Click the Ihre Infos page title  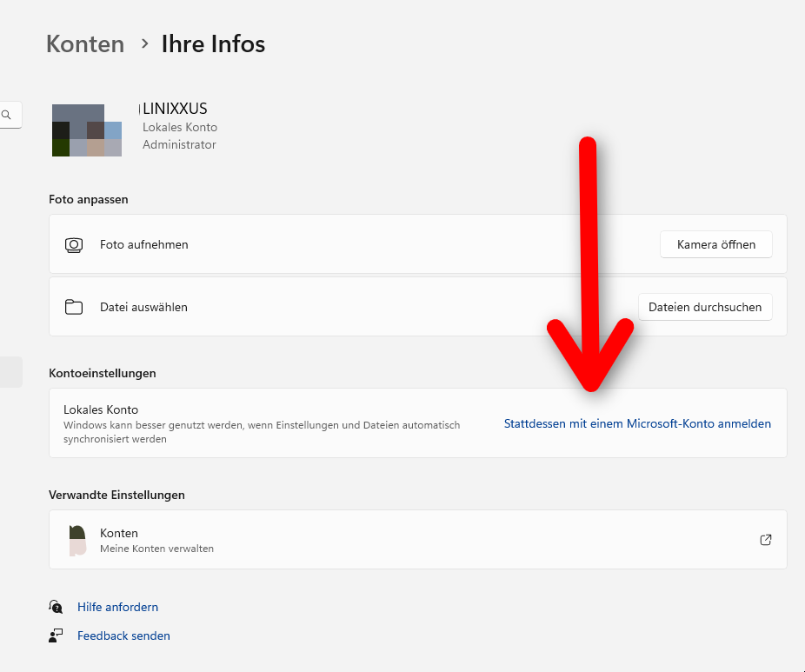coord(213,44)
